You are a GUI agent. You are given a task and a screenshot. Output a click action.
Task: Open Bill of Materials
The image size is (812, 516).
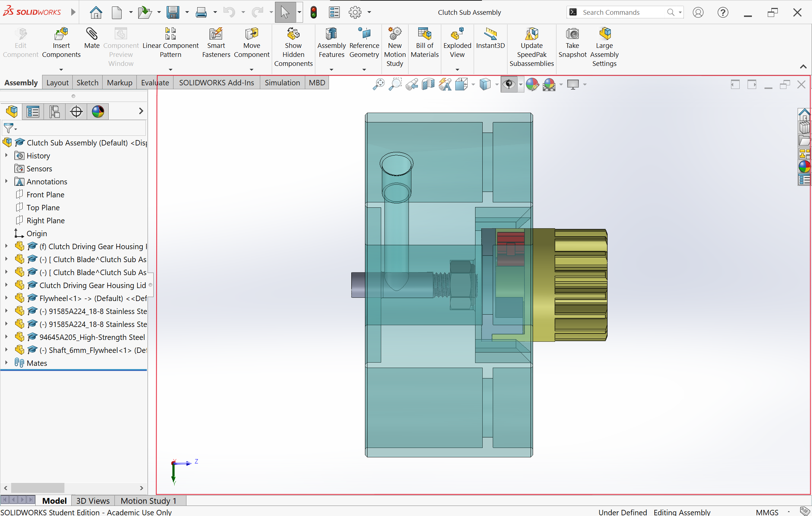[x=425, y=42]
